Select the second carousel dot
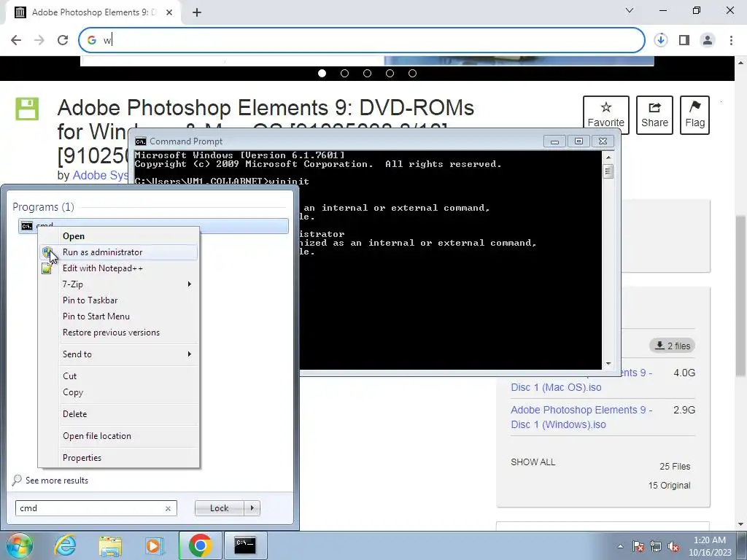Image resolution: width=747 pixels, height=560 pixels. pos(344,74)
